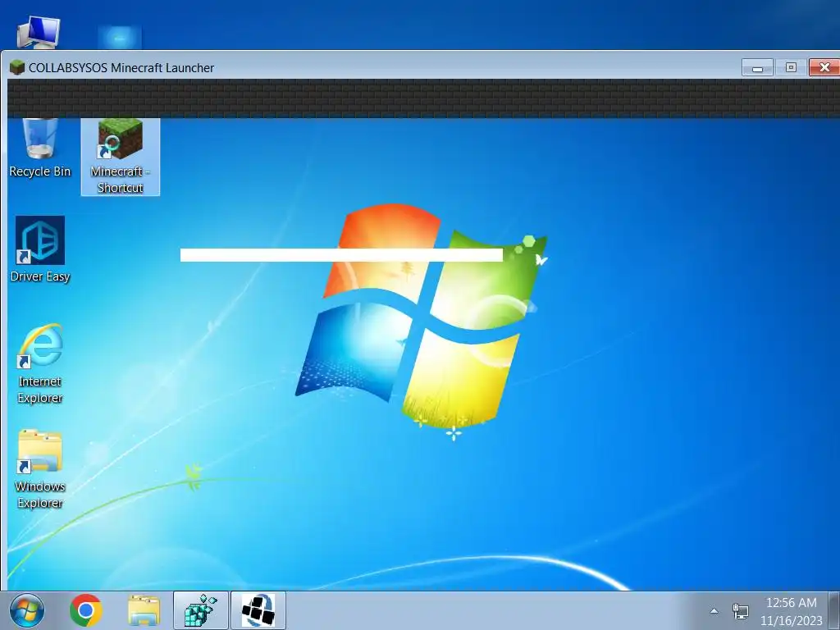Click the 'COLLABSYSOS Minecraft Launcher' title text
The height and width of the screenshot is (630, 840).
coord(121,68)
